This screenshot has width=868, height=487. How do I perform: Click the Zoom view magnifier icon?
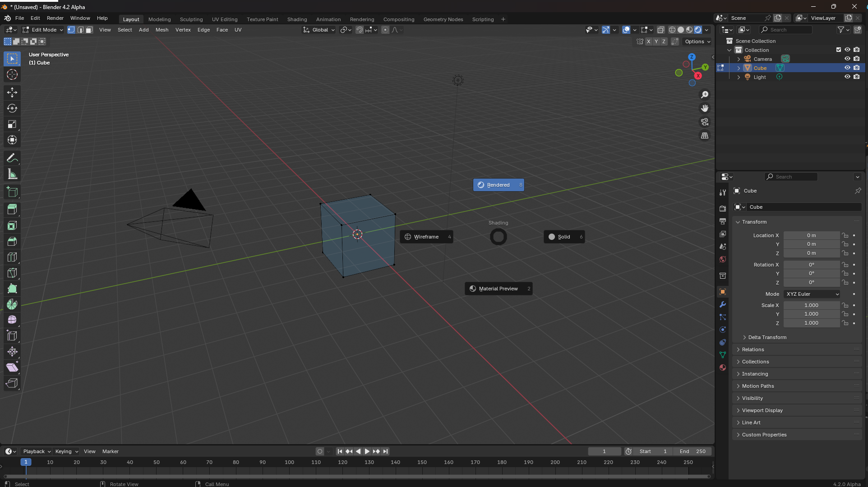click(x=705, y=95)
